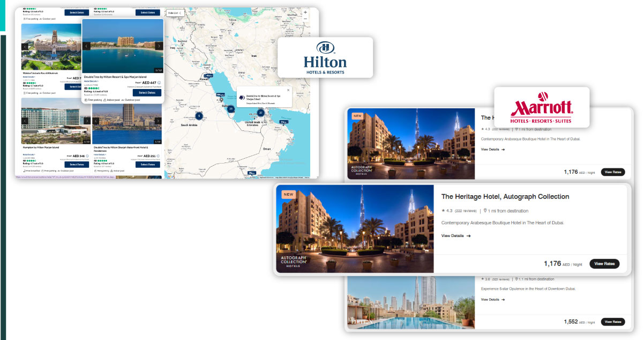Expand Hotel Details for Waldorf Astoria Ras Al Khaimah

(x=28, y=77)
